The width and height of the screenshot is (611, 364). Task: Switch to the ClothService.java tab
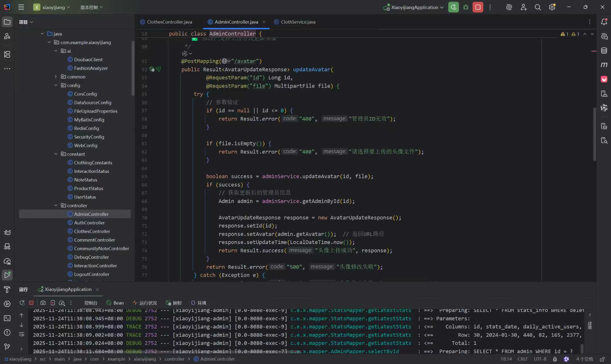tap(298, 22)
